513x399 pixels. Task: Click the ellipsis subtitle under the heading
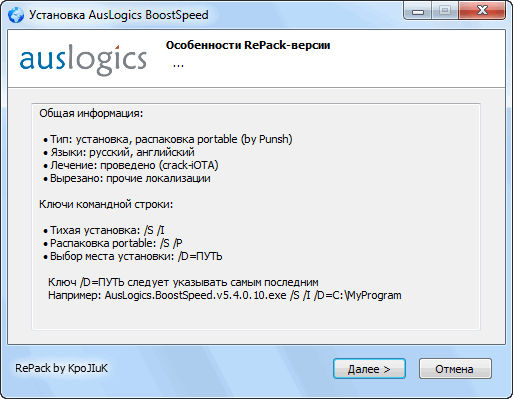click(178, 64)
